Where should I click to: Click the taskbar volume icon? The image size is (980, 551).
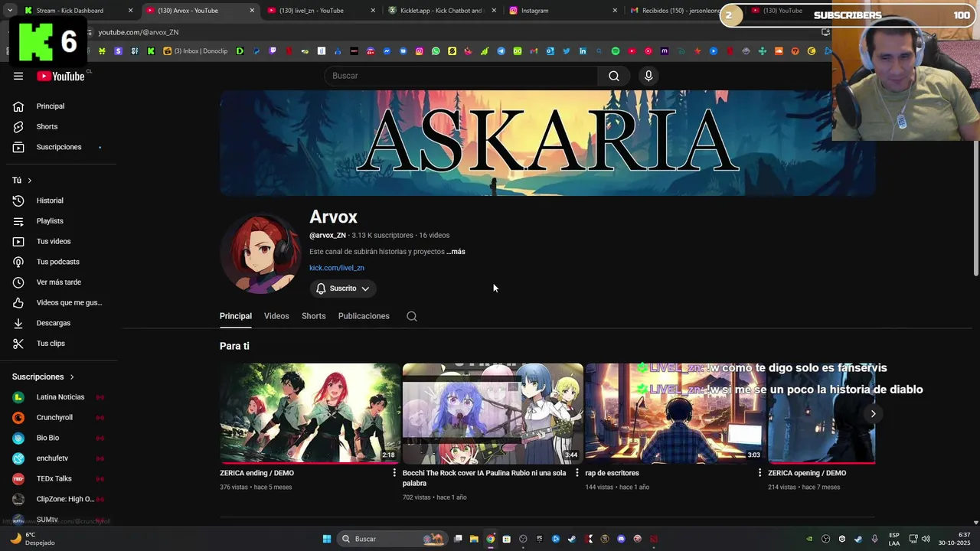coord(926,539)
